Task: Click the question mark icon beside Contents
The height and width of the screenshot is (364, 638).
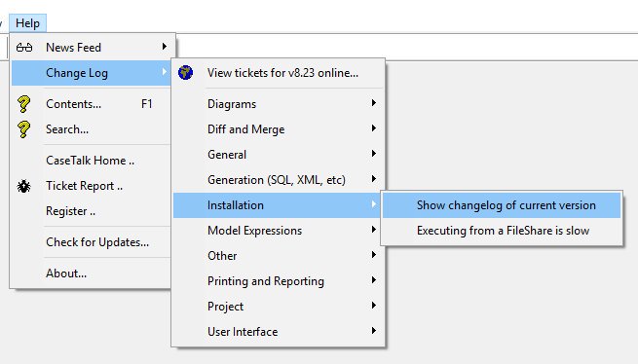Action: (x=23, y=104)
